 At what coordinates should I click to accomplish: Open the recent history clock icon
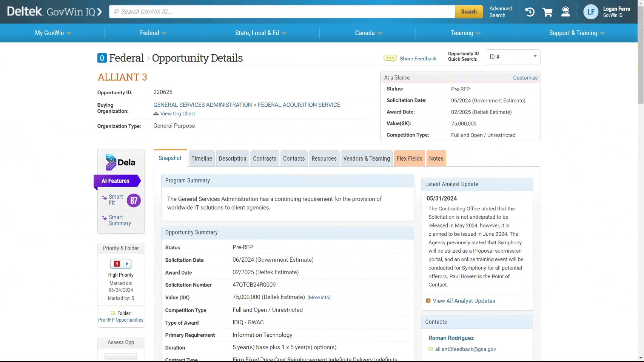point(530,12)
